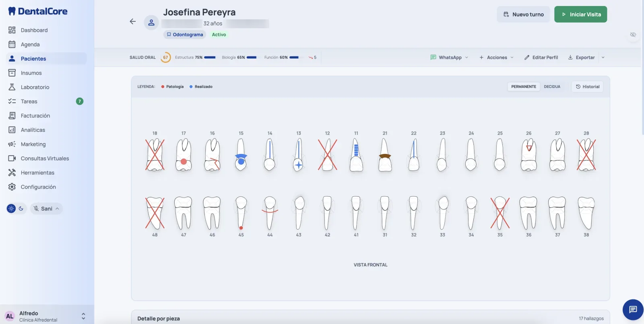Open Marketing megaphone icon
Image resolution: width=644 pixels, height=324 pixels.
click(x=12, y=144)
